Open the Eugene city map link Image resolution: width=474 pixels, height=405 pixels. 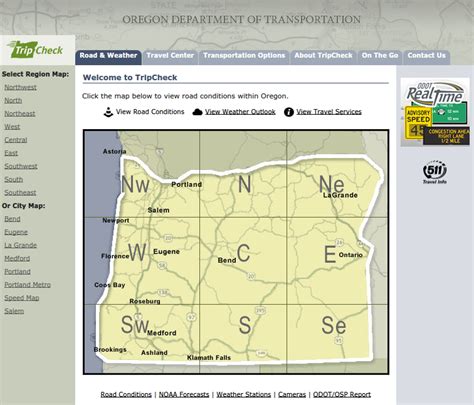click(16, 232)
